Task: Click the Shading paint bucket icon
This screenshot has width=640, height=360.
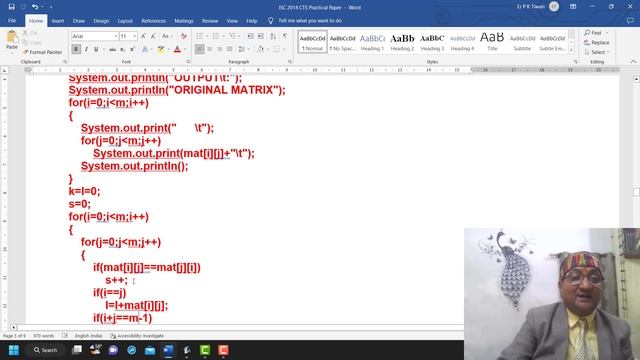Action: click(x=260, y=49)
